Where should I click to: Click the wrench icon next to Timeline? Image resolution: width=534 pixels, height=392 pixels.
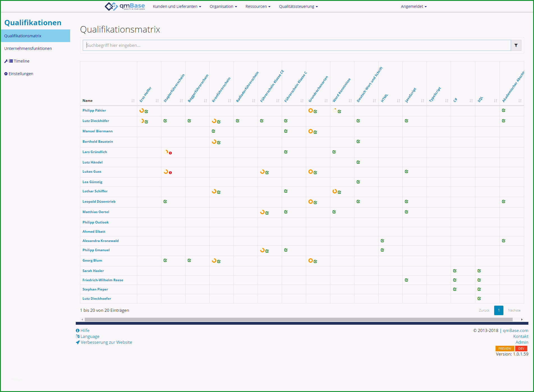click(x=6, y=61)
